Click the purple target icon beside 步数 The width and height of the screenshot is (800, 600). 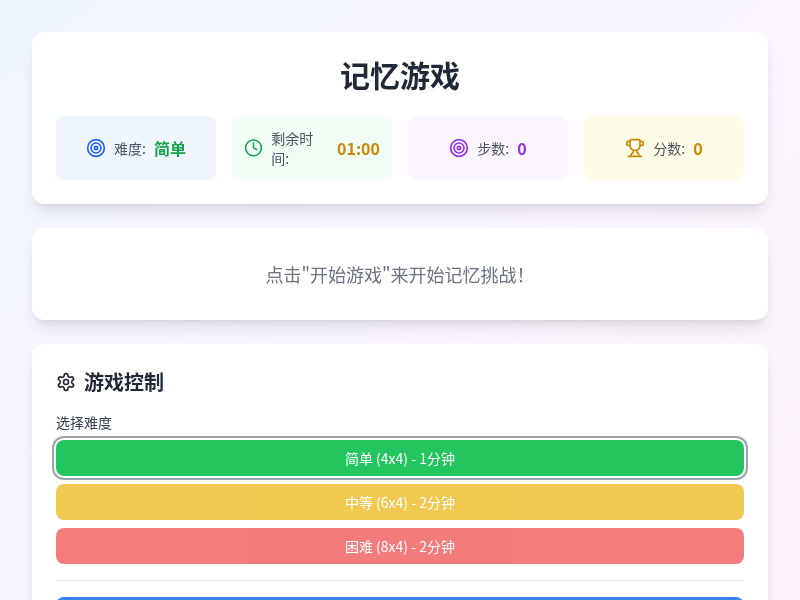tap(459, 148)
